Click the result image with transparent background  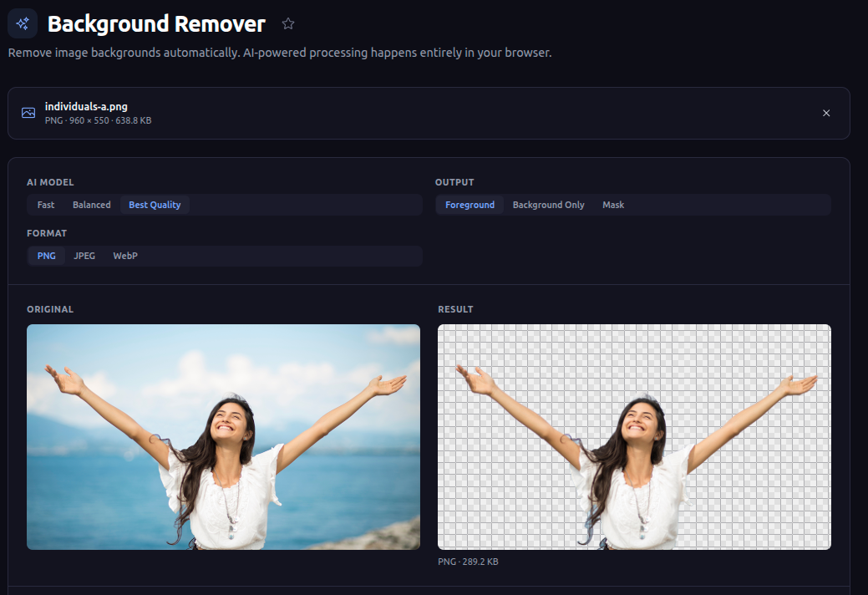coord(634,437)
